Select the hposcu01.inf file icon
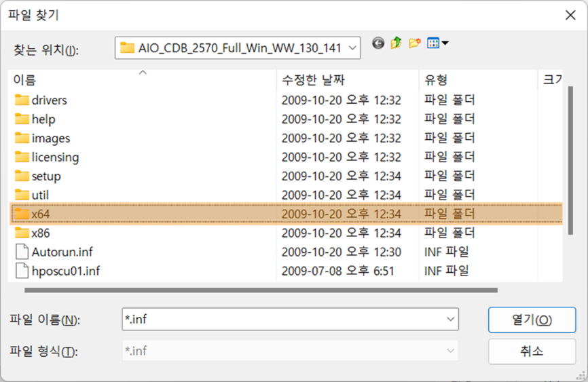Screen dimensions: 588x382 22,271
